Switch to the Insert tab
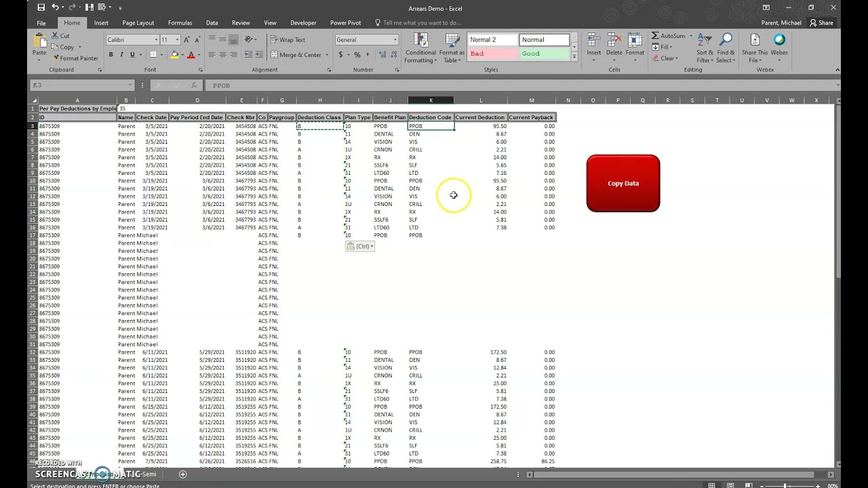The image size is (868, 488). point(101,22)
